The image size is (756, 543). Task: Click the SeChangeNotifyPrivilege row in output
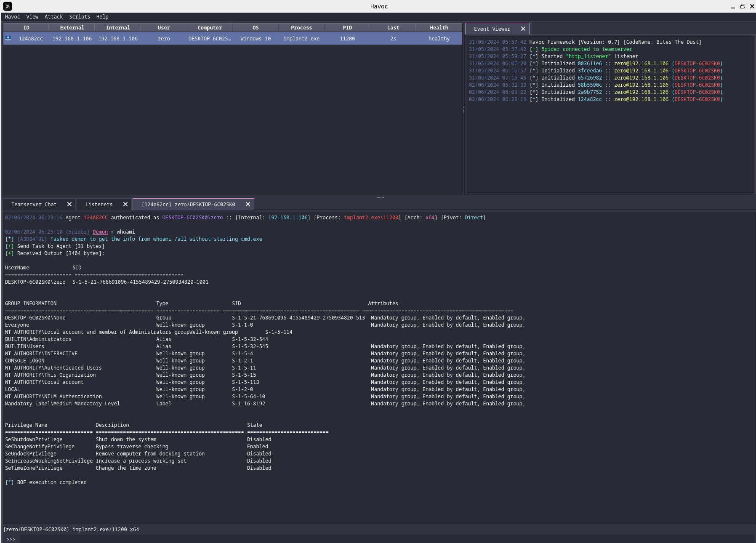(136, 447)
